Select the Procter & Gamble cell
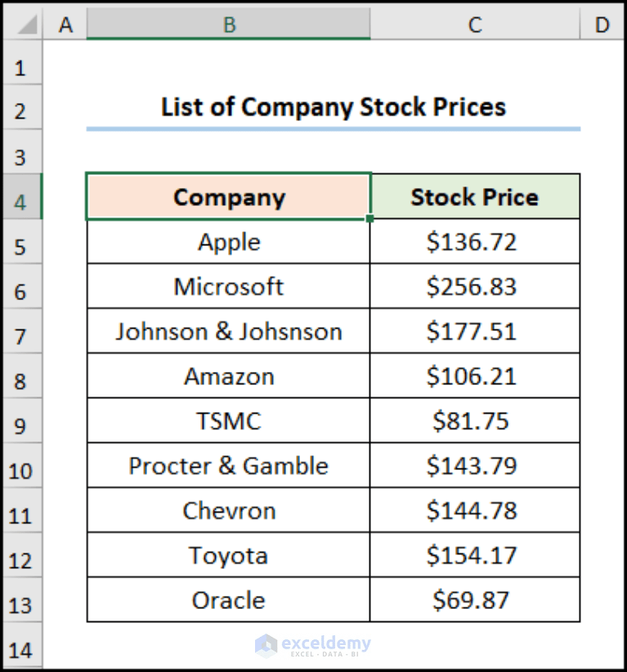The width and height of the screenshot is (627, 672). coord(229,465)
